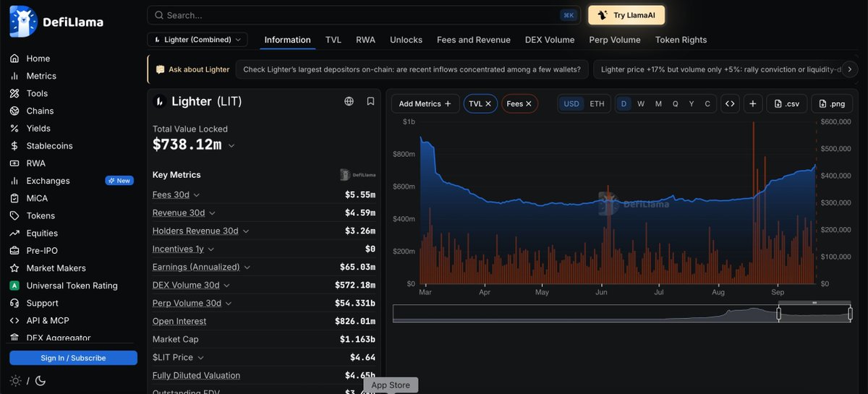The height and width of the screenshot is (394, 868).
Task: Expand the Revenue 30d row
Action: (213, 213)
